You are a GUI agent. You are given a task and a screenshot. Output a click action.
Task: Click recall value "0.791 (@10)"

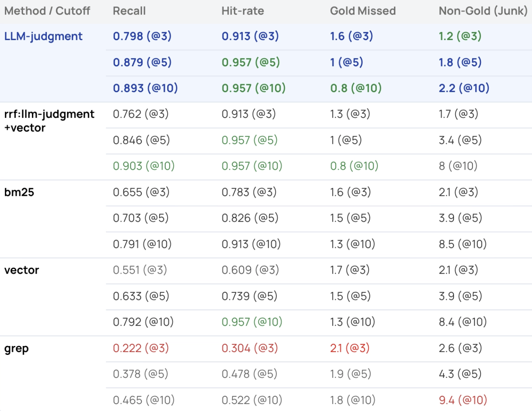tap(142, 244)
